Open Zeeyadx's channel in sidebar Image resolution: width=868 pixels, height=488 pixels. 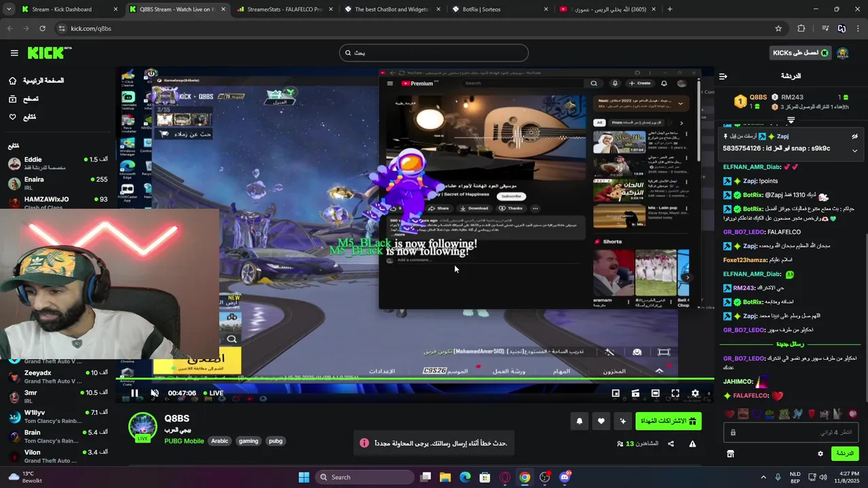[x=58, y=377]
